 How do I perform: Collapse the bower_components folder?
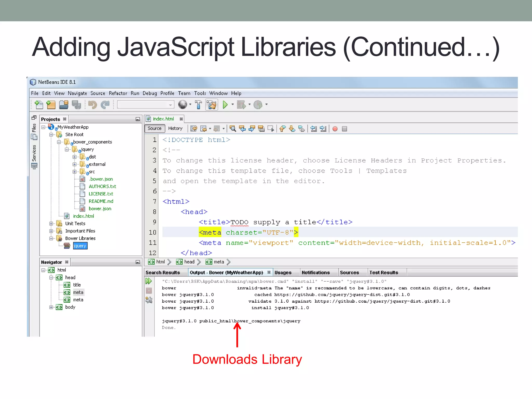coord(59,142)
